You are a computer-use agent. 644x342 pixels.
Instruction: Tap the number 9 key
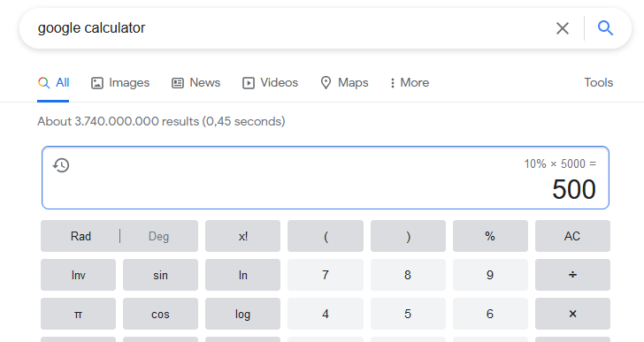490,275
